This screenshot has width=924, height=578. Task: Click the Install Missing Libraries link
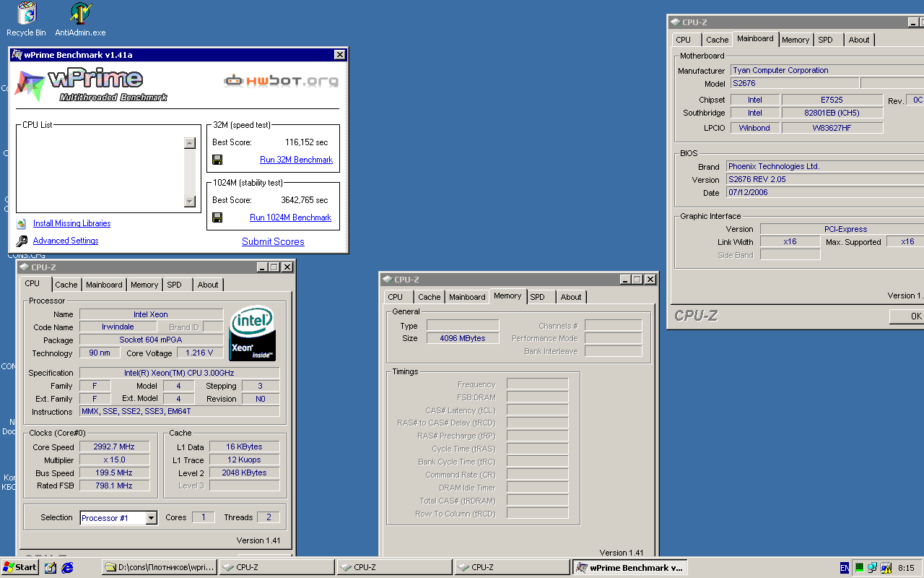tap(71, 223)
